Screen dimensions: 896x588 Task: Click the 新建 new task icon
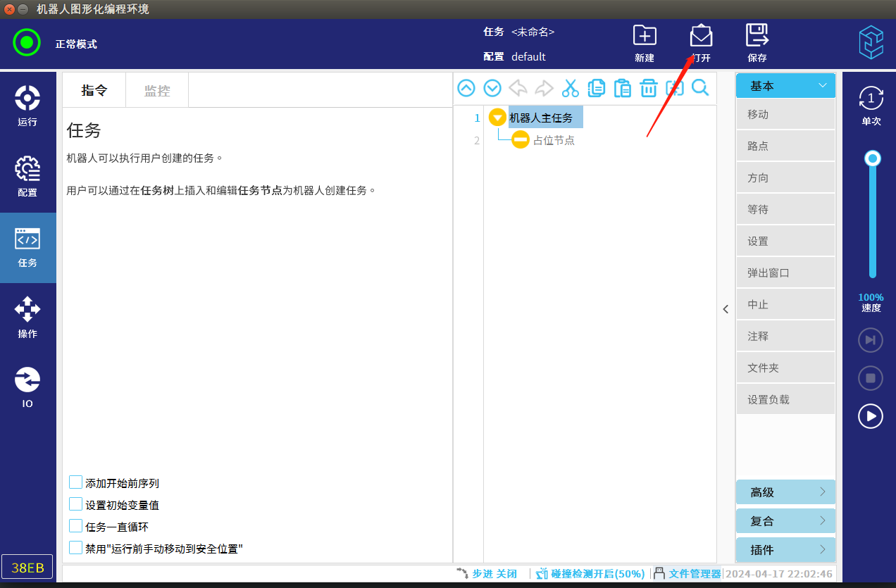645,42
